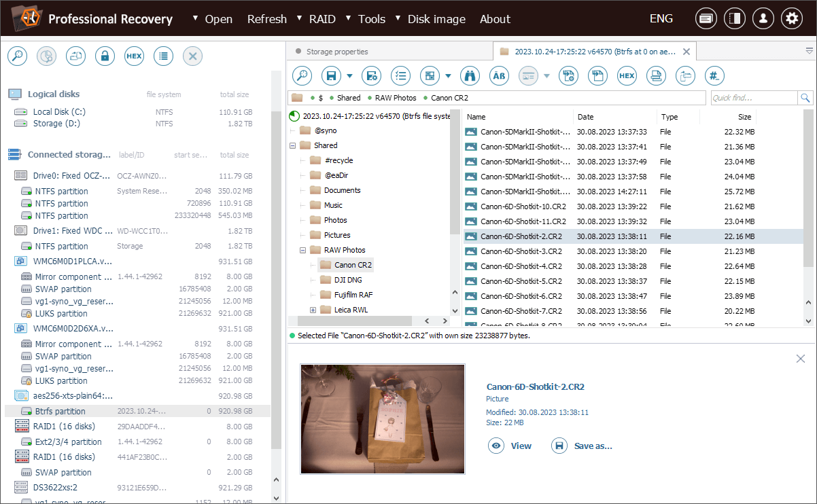The width and height of the screenshot is (817, 504).
Task: Open the view mode dropdown arrow
Action: tap(448, 75)
